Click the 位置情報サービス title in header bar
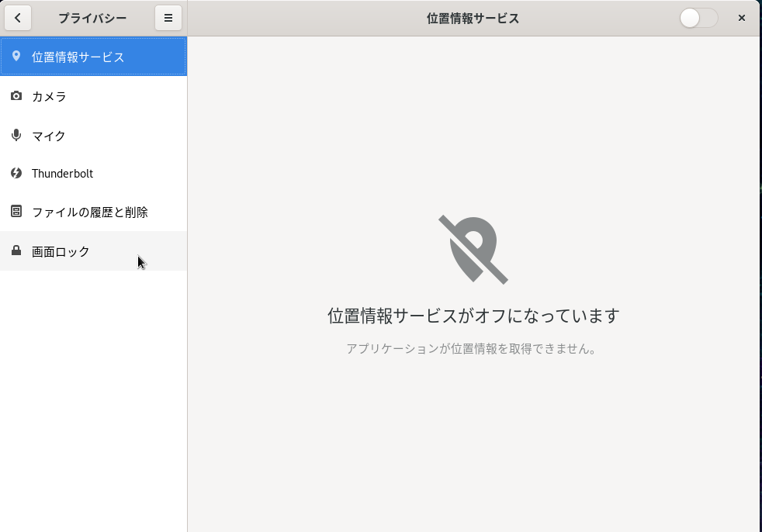 (x=473, y=18)
